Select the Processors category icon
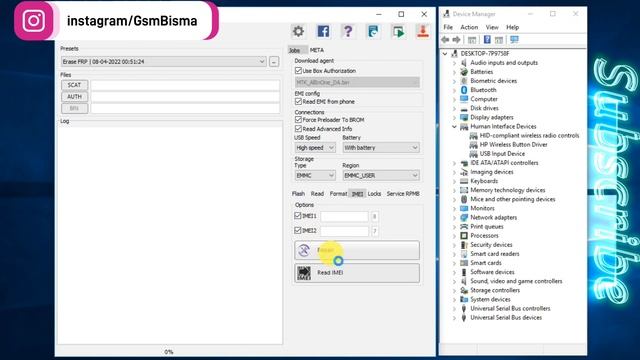This screenshot has height=360, width=640. click(464, 236)
